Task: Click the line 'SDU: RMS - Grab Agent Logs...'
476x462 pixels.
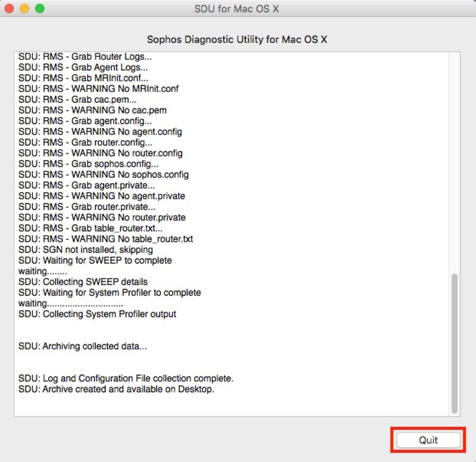Action: (83, 67)
